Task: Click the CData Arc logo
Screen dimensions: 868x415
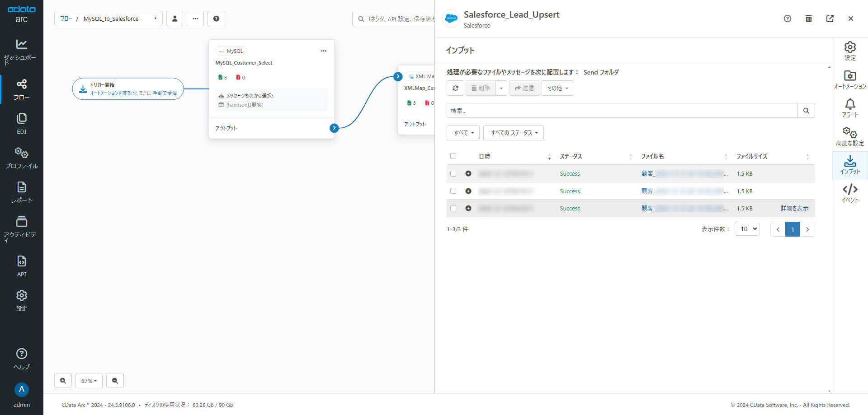Action: 21,14
